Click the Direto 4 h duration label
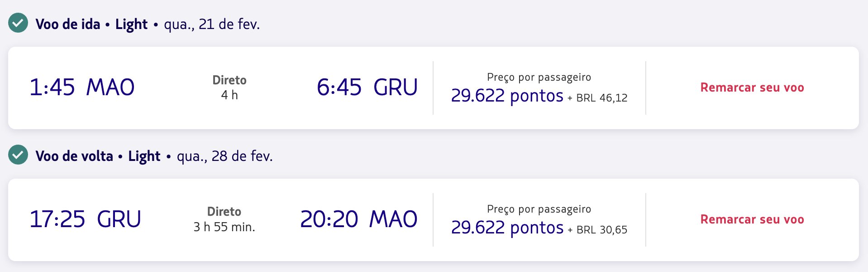This screenshot has width=868, height=272. [229, 87]
